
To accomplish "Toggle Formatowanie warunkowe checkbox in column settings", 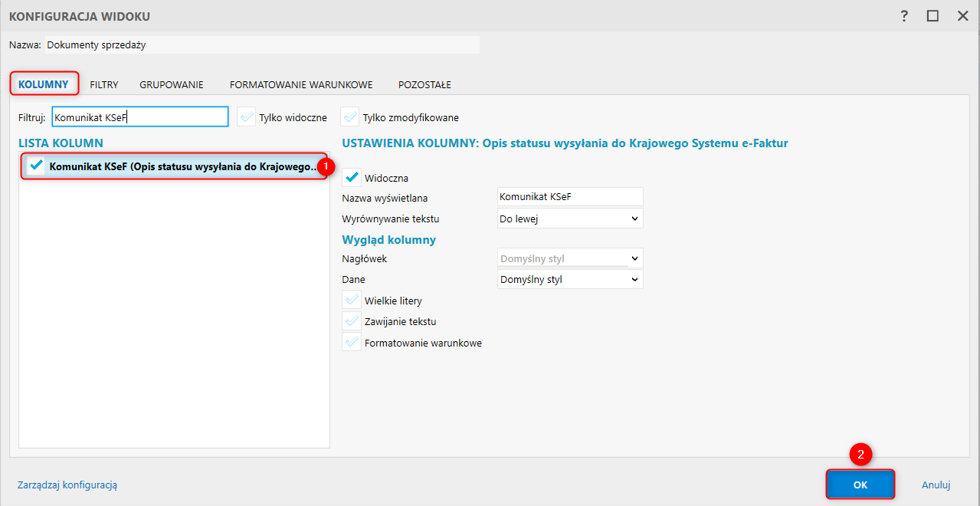I will 352,343.
